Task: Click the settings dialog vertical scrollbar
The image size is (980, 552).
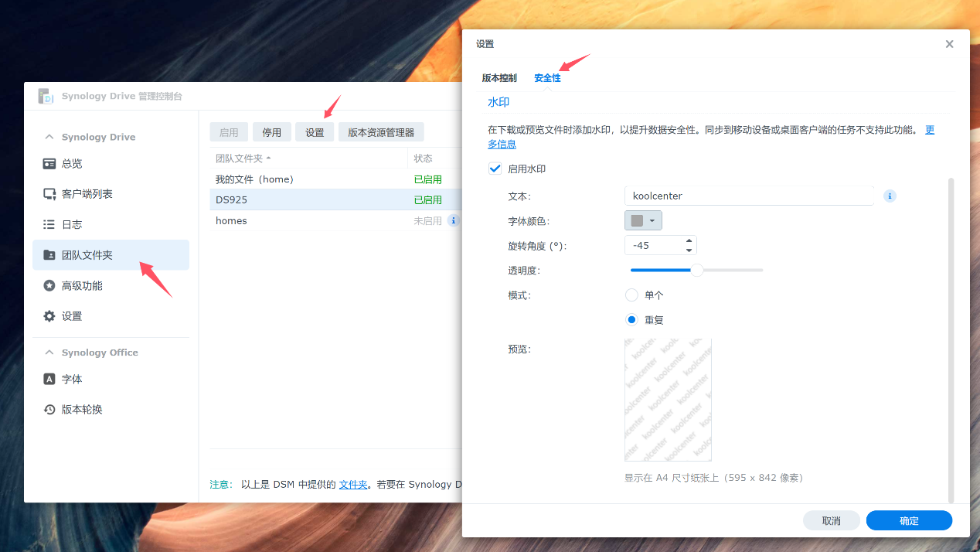Action: coord(951,340)
